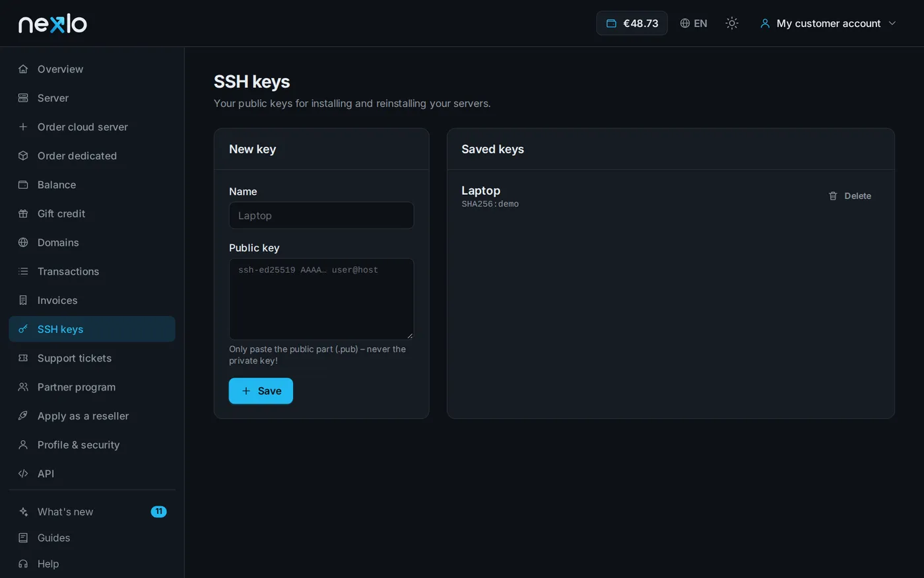This screenshot has width=924, height=578.
Task: Click the cube icon for Order dedicated
Action: click(23, 156)
